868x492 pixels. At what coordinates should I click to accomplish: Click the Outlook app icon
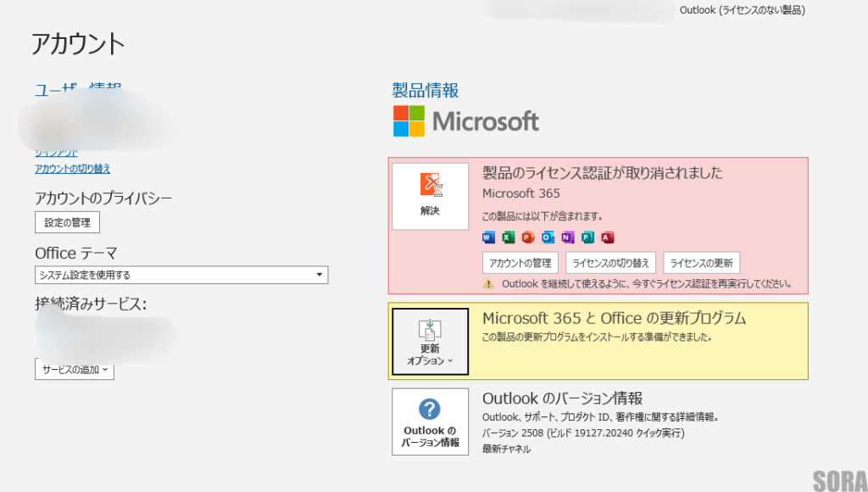coord(548,238)
